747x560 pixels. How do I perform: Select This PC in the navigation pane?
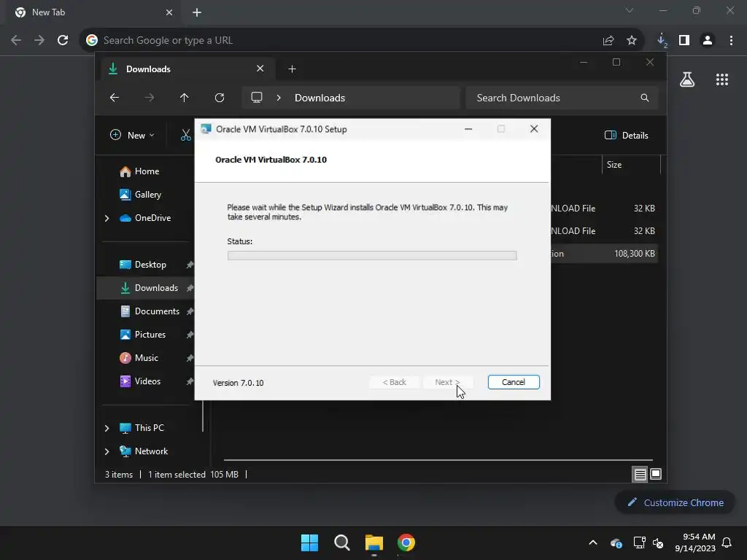pos(149,427)
